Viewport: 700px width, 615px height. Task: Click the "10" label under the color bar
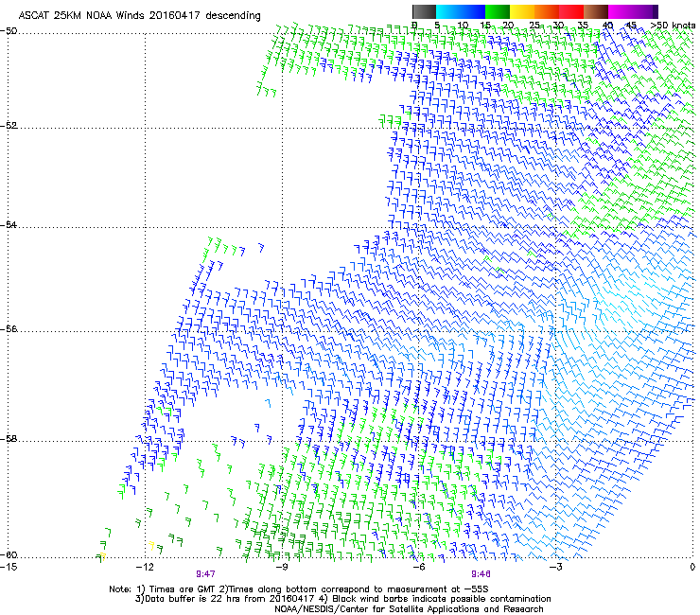[462, 26]
